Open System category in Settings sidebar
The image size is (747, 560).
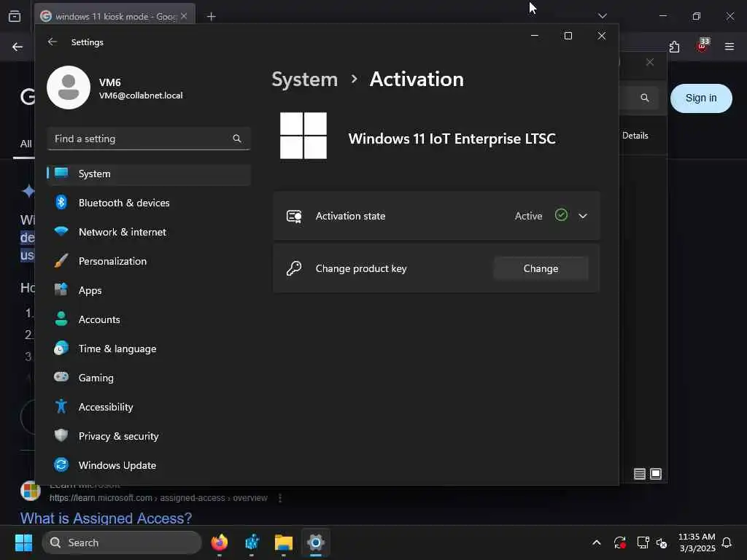pyautogui.click(x=149, y=174)
